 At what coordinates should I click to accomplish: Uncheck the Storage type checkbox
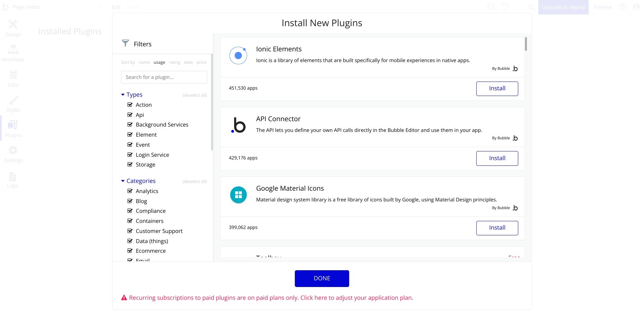click(x=130, y=164)
